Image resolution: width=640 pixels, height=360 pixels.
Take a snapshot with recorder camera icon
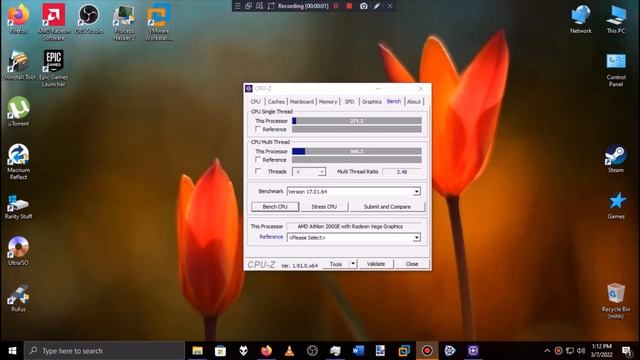[x=364, y=6]
